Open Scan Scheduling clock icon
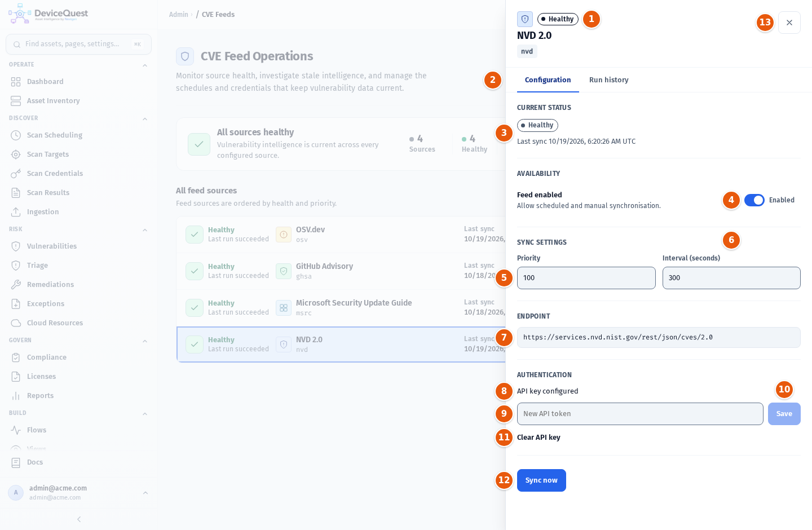812x530 pixels. pos(16,135)
